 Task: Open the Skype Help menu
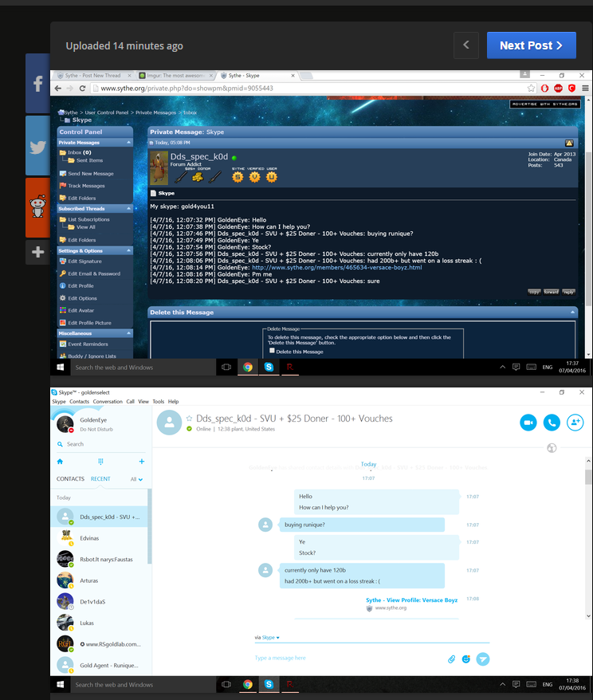(x=173, y=401)
